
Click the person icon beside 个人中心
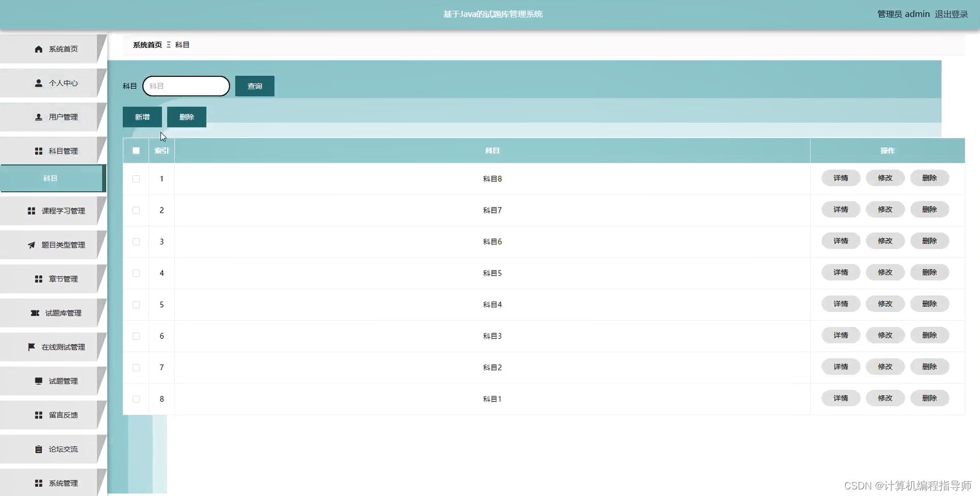[38, 83]
